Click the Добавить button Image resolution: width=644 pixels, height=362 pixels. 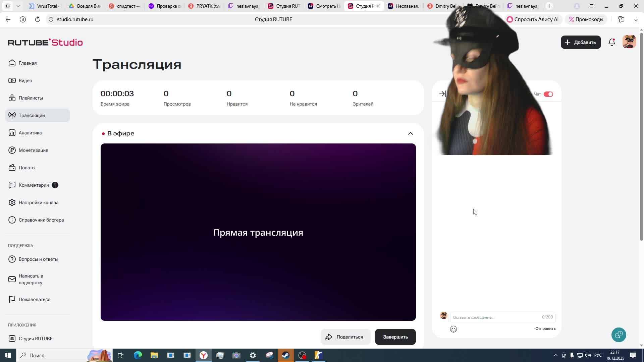click(581, 42)
